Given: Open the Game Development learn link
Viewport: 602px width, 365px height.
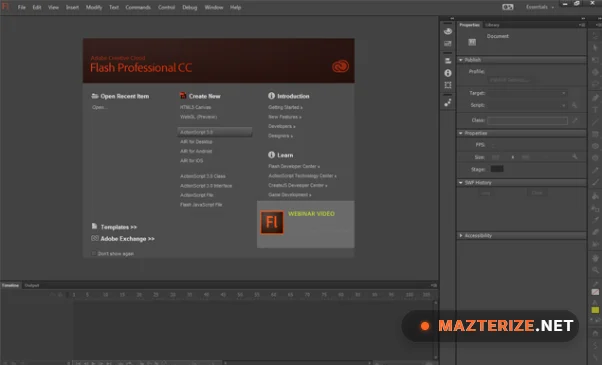Looking at the screenshot, I should point(289,195).
